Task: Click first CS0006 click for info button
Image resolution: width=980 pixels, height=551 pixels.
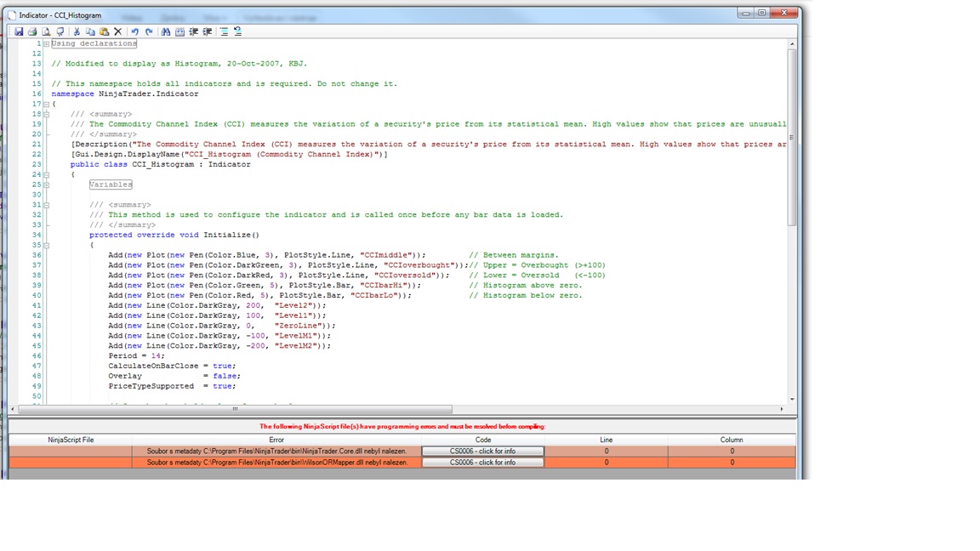Action: [482, 452]
